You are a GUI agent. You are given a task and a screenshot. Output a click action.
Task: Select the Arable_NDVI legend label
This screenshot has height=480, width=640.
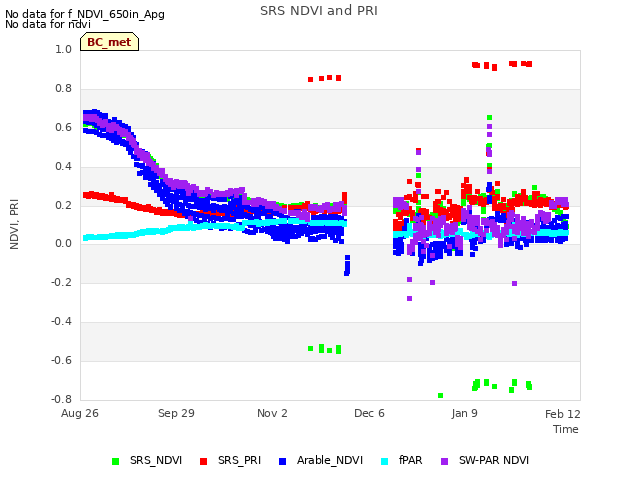[330, 460]
